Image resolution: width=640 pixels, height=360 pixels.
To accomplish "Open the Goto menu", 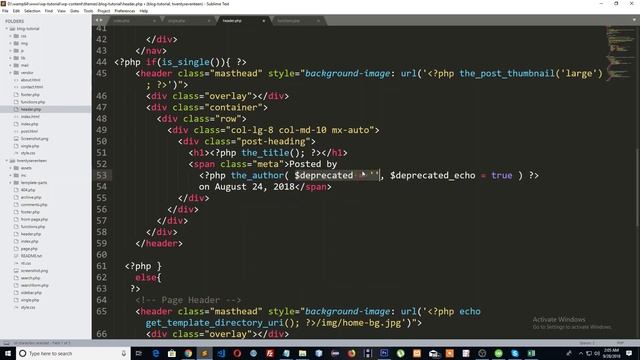I will point(75,11).
